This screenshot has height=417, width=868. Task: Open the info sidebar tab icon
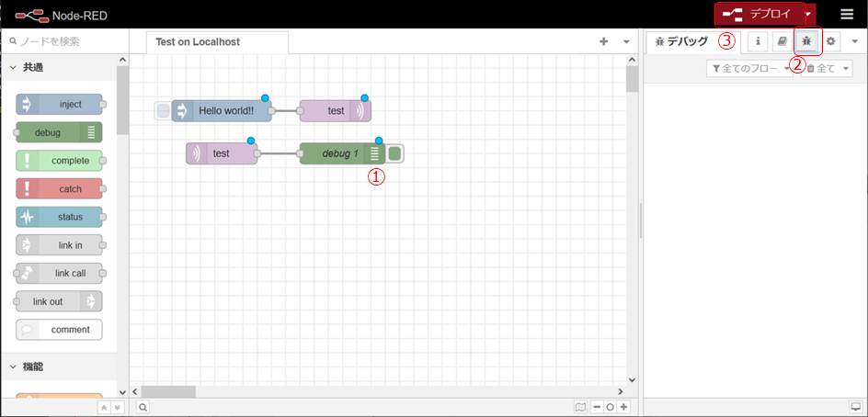click(758, 41)
